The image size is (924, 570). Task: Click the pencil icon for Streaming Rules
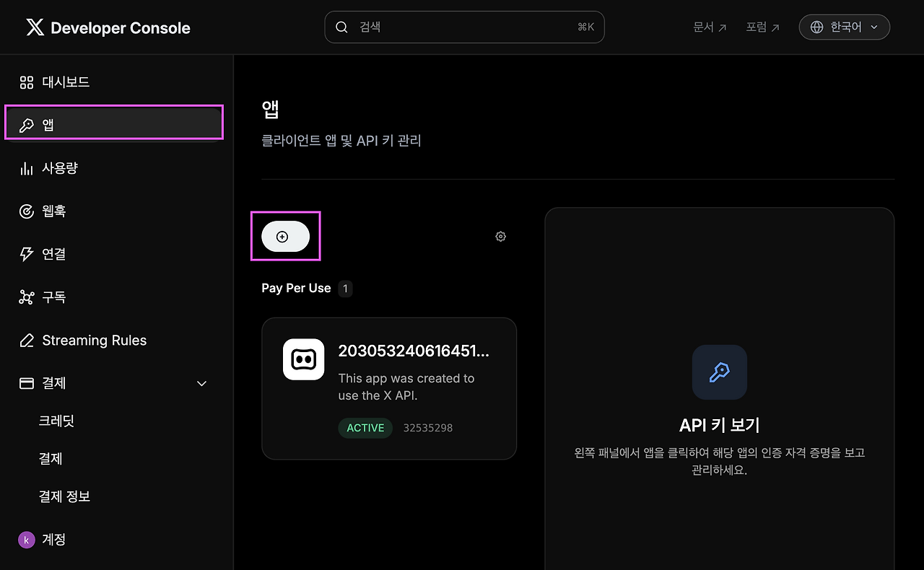[27, 341]
